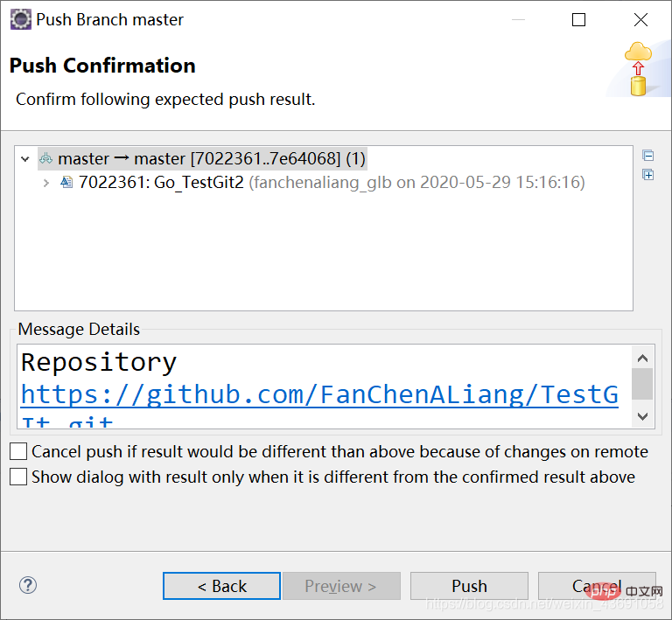Click the branch icon next to master

pos(45,159)
